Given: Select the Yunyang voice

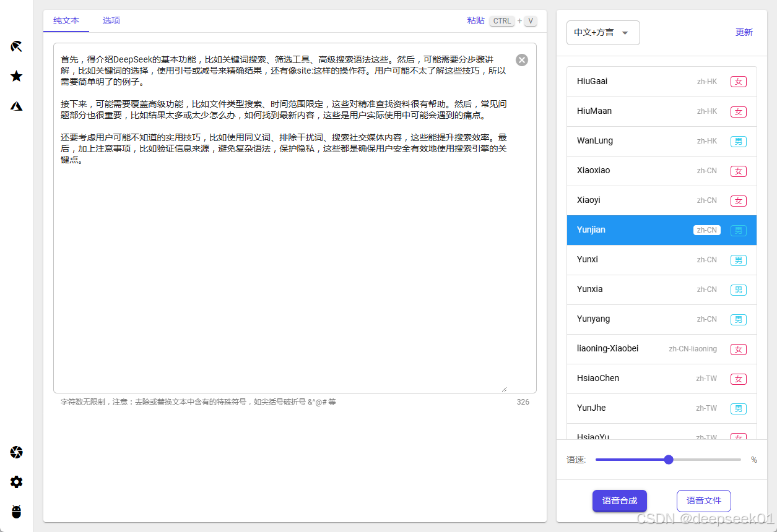Looking at the screenshot, I should point(662,319).
